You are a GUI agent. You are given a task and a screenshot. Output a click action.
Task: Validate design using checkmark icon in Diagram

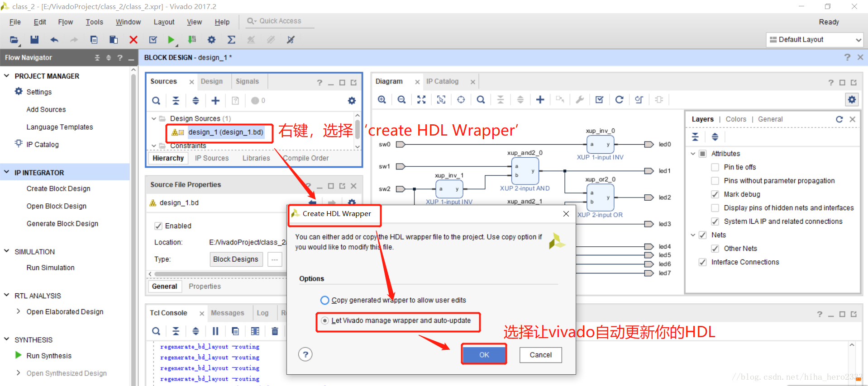600,99
